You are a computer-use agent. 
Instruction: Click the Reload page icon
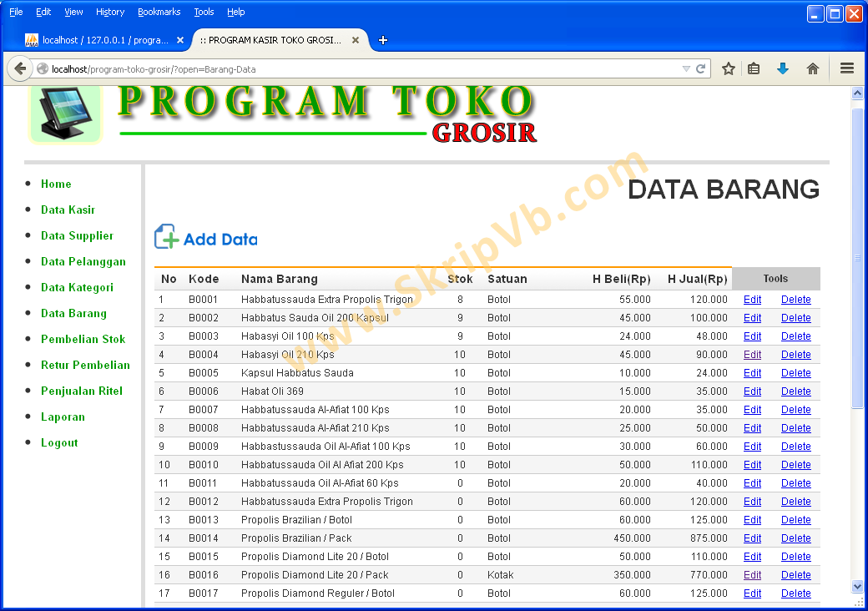coord(701,68)
